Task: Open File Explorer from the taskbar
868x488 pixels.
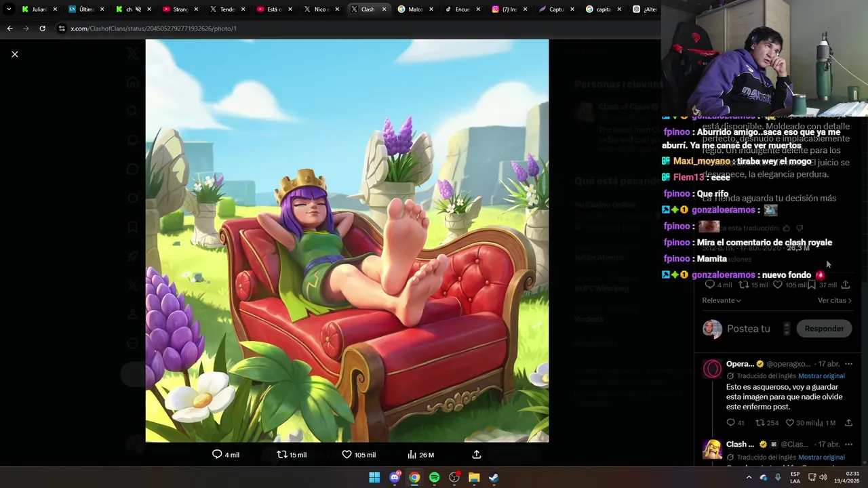Action: [474, 477]
